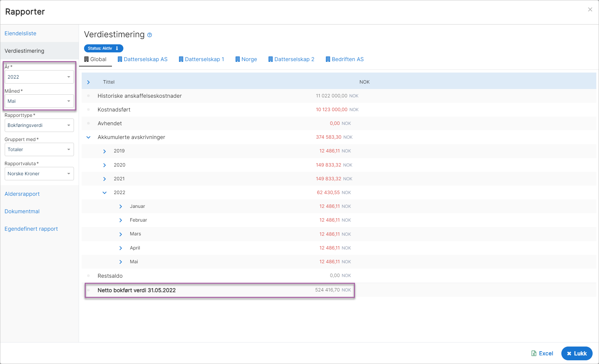The width and height of the screenshot is (599, 364).
Task: Open the Dokumentmal section
Action: pyautogui.click(x=22, y=211)
